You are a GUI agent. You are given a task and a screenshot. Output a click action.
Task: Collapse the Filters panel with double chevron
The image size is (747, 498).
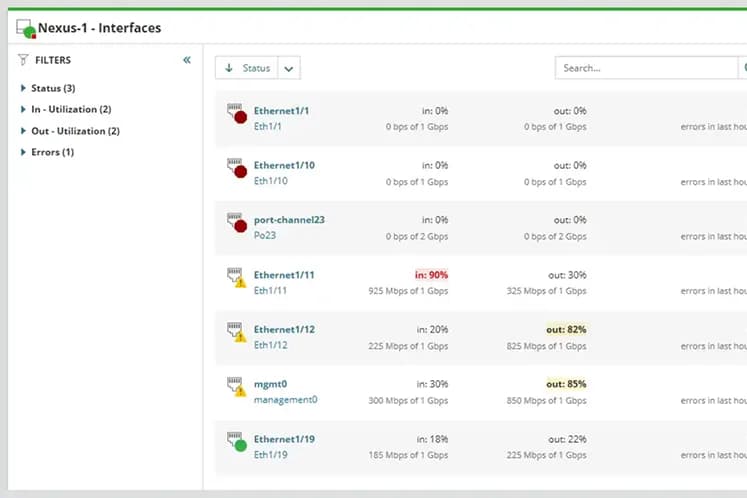tap(187, 60)
